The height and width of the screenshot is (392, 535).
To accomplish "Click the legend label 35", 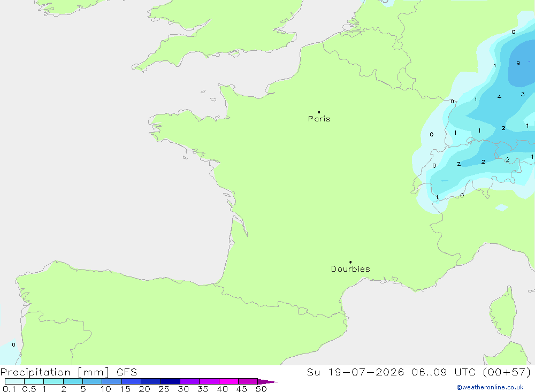I will click(x=203, y=389).
